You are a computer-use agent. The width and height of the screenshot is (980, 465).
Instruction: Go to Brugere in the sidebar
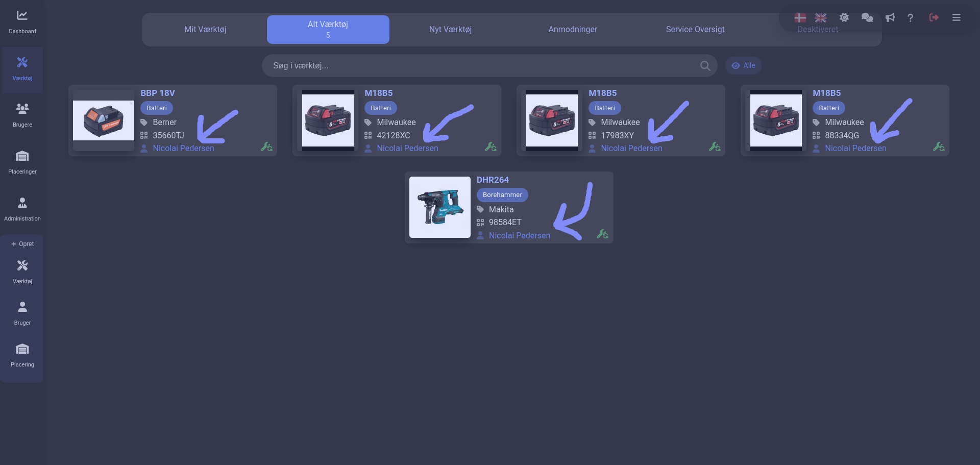pos(22,115)
